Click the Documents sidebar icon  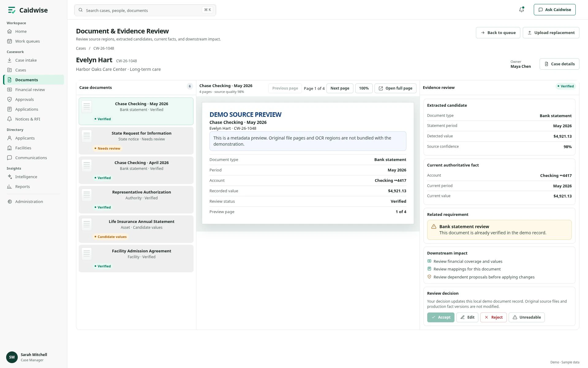9,80
